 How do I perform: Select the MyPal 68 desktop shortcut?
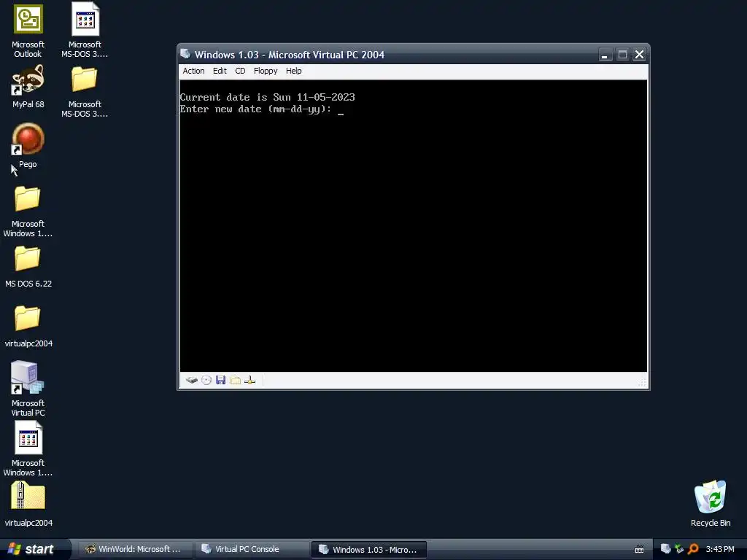tap(28, 87)
